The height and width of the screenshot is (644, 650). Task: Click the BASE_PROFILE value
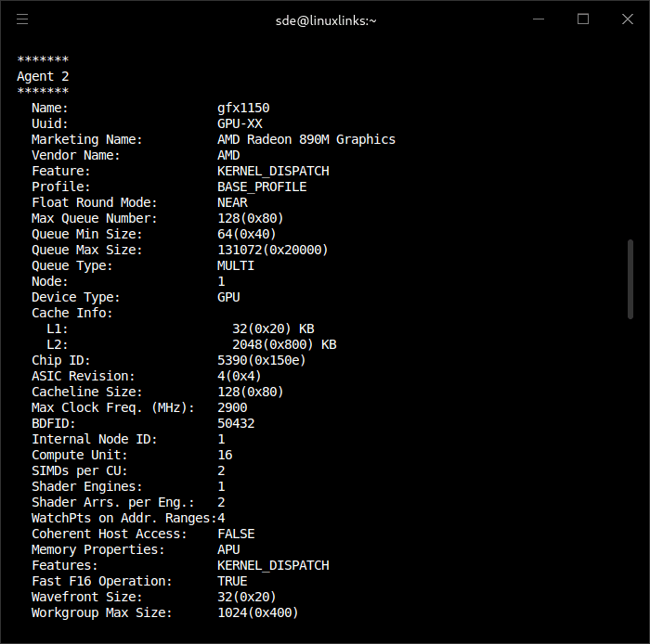pyautogui.click(x=262, y=187)
